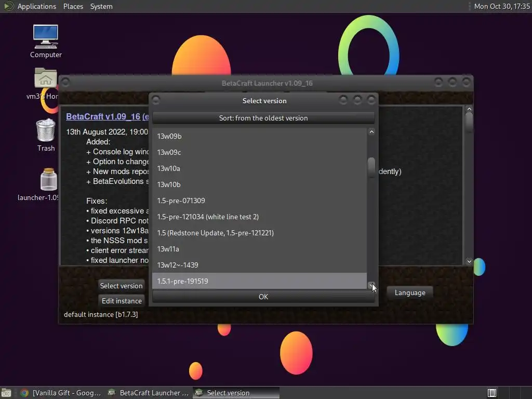Open the Applications menu
The width and height of the screenshot is (532, 399).
click(x=37, y=6)
